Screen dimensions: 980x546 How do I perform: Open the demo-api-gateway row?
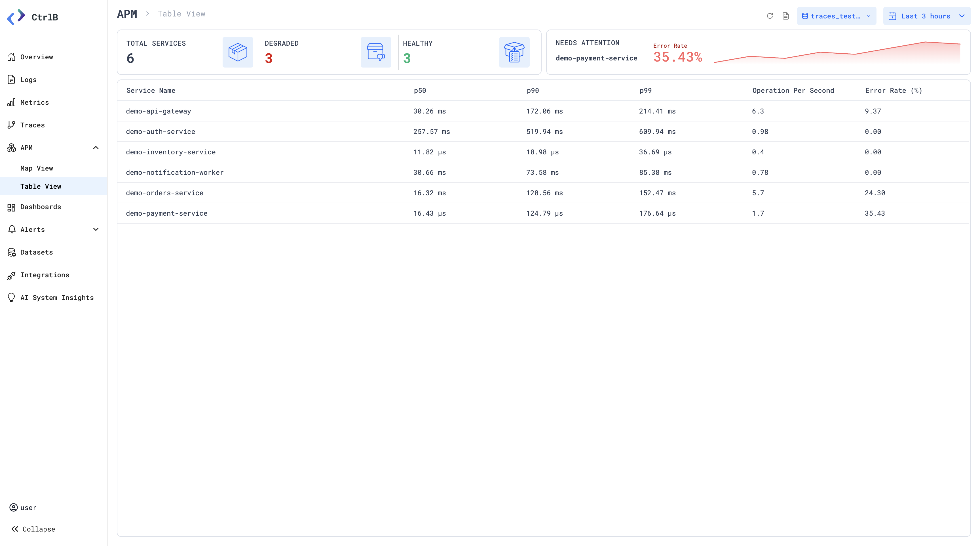pyautogui.click(x=543, y=111)
